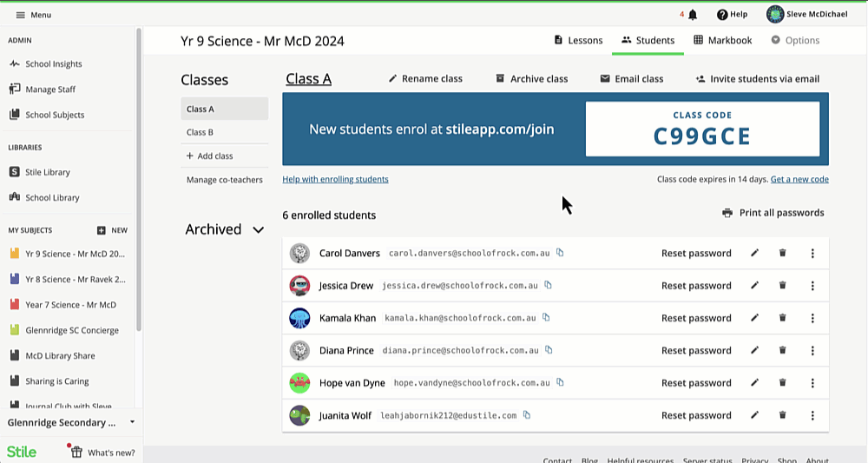Open the hamburger Menu icon
868x463 pixels.
[21, 15]
